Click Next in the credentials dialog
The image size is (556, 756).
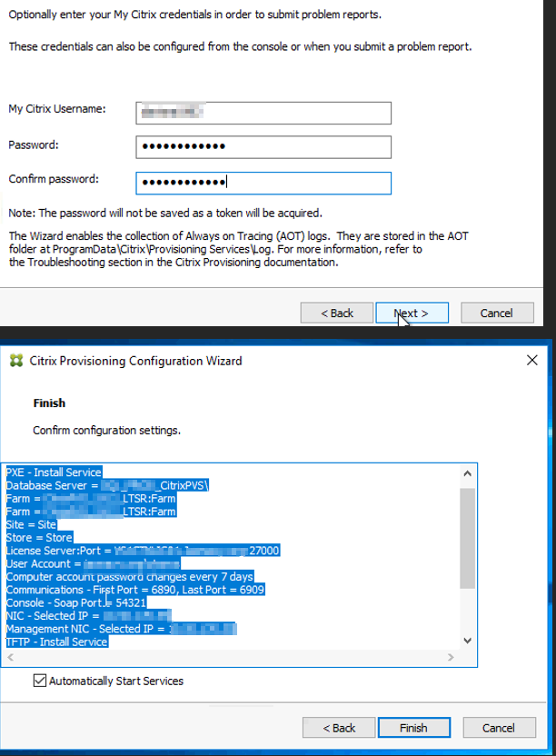[412, 313]
